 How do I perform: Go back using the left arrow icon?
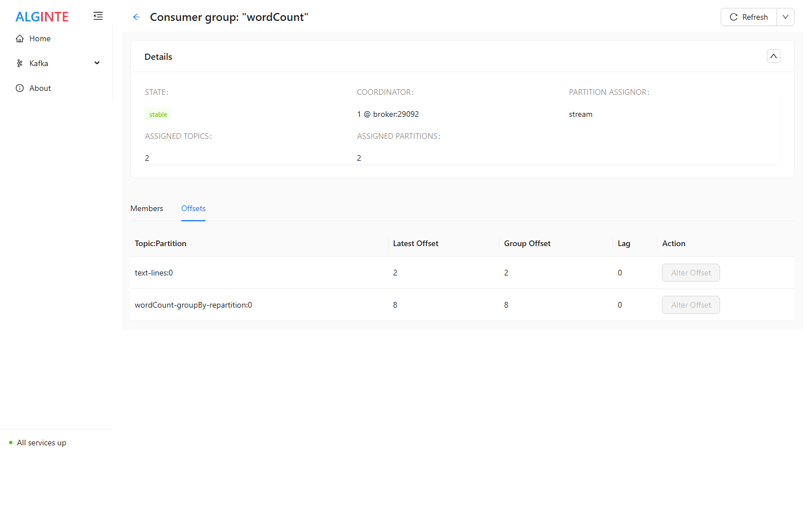pos(136,17)
